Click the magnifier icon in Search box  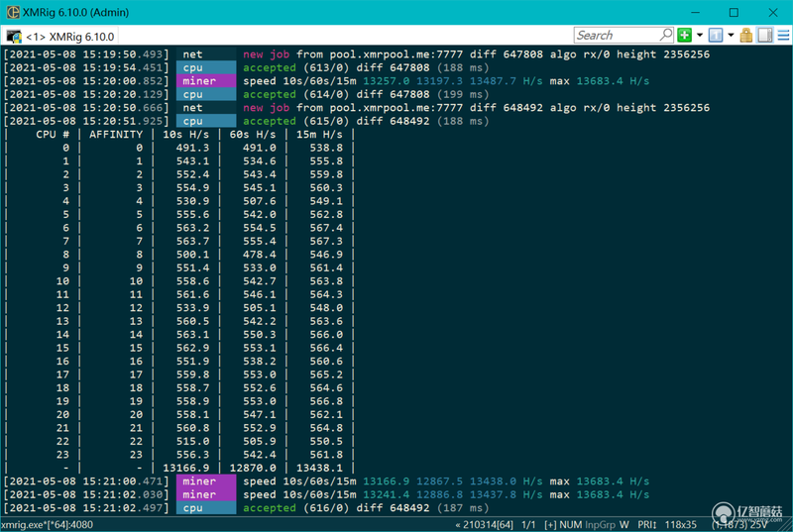point(666,35)
